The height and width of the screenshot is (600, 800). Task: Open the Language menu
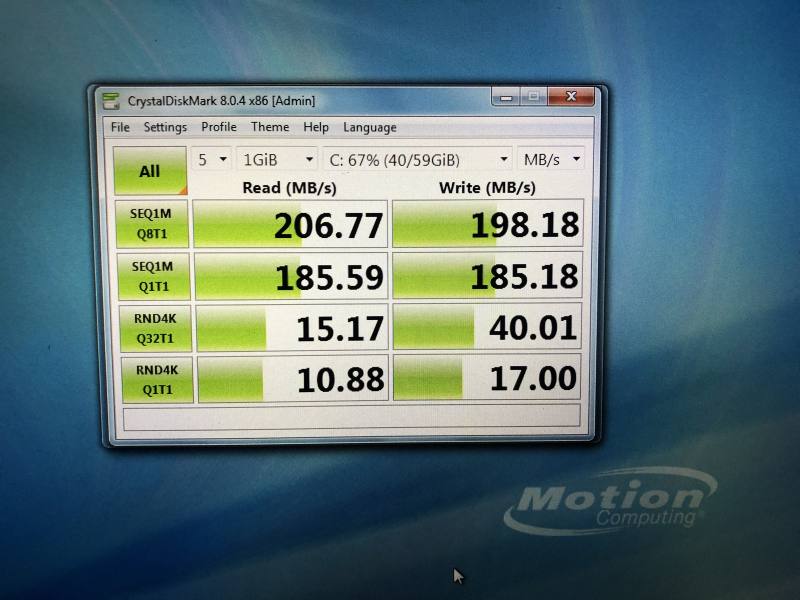370,127
